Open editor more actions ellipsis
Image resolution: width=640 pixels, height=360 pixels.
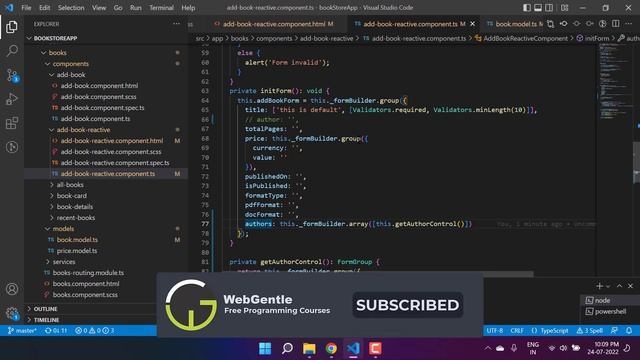pos(629,24)
